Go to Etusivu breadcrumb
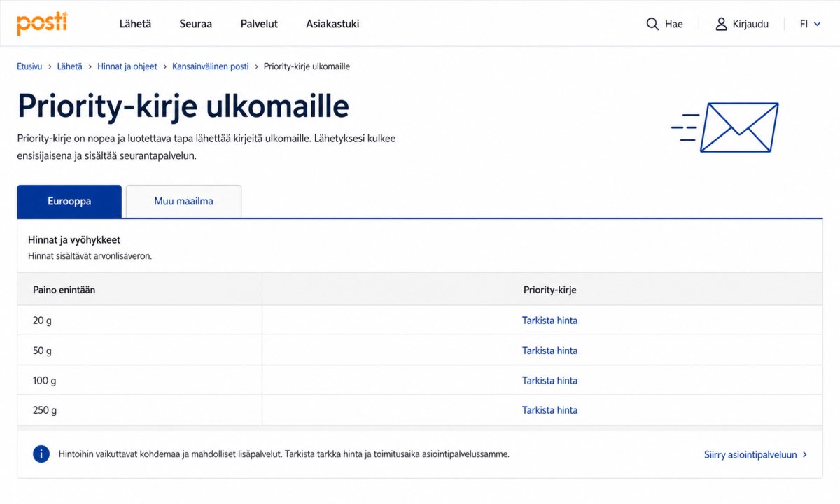The width and height of the screenshot is (840, 504). click(29, 66)
